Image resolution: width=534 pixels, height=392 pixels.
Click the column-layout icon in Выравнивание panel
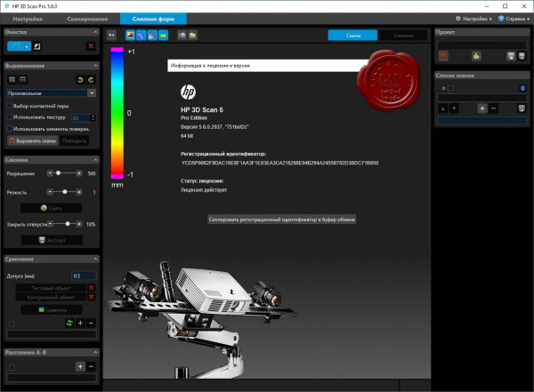click(x=12, y=80)
